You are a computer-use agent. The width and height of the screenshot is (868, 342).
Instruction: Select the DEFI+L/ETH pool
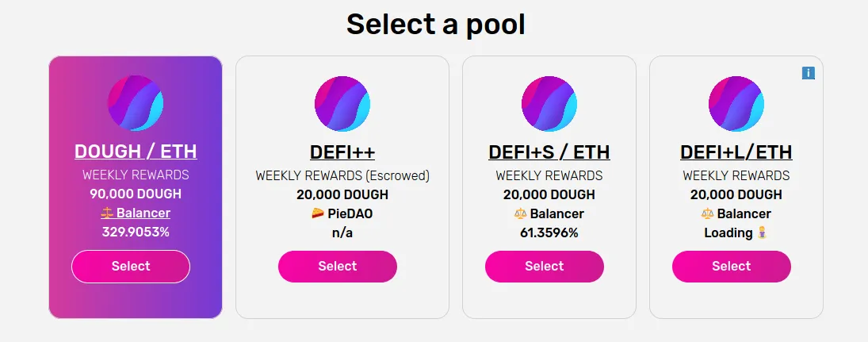click(732, 266)
